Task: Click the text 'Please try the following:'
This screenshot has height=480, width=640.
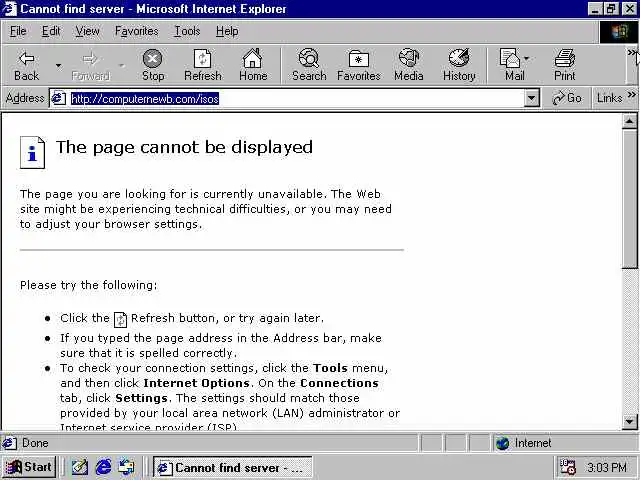Action: 89,285
